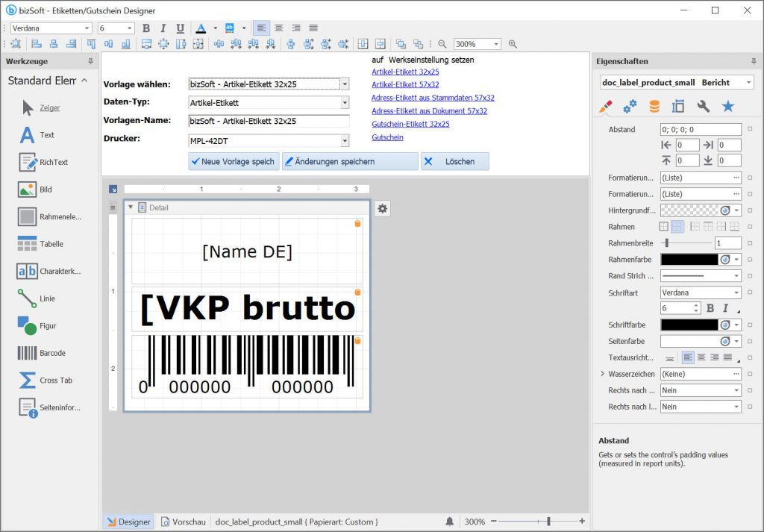The width and height of the screenshot is (764, 532).
Task: Toggle Bold in the top toolbar
Action: [x=145, y=28]
